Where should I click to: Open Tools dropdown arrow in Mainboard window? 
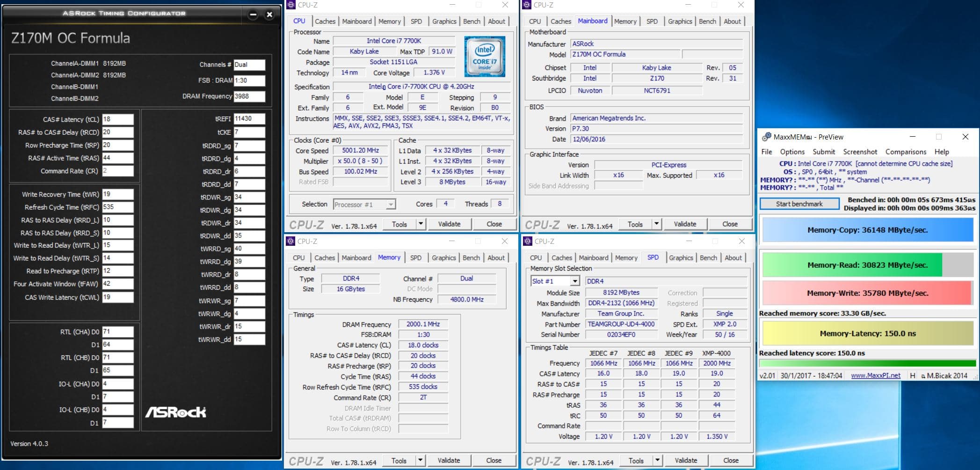pyautogui.click(x=656, y=224)
